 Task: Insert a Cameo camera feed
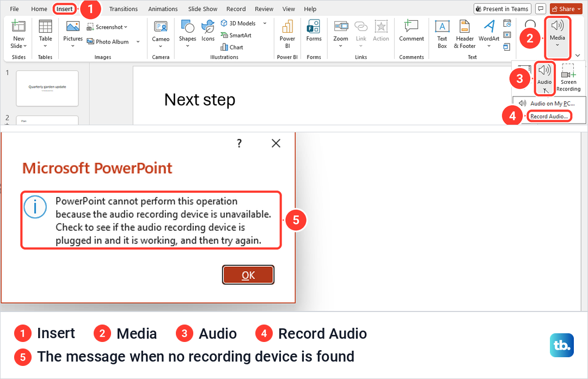pos(161,33)
